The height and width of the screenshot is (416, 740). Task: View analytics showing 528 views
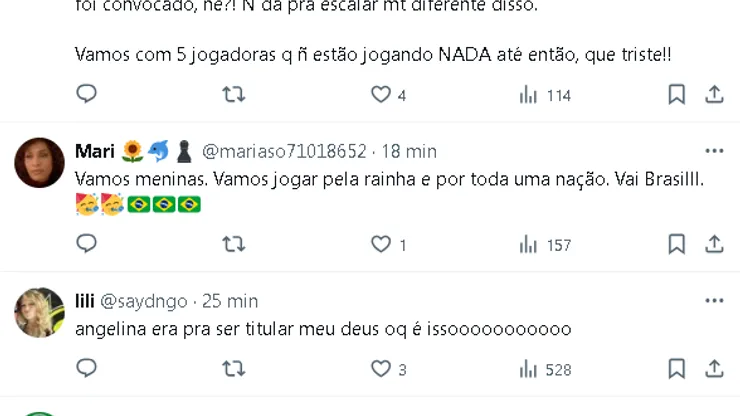pyautogui.click(x=545, y=369)
